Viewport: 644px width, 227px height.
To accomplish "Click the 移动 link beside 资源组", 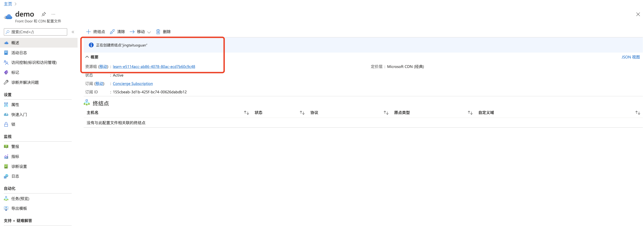I will [103, 66].
